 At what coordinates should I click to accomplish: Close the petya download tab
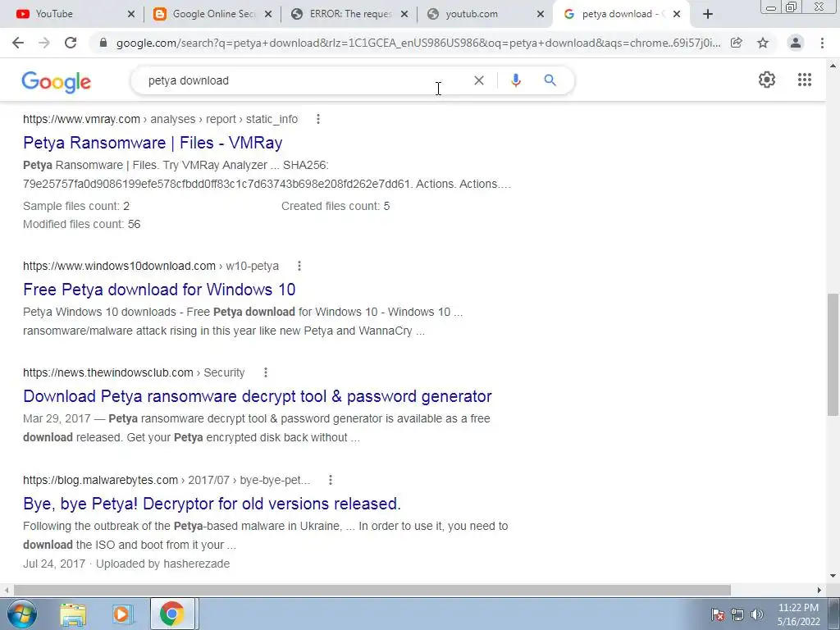tap(677, 15)
